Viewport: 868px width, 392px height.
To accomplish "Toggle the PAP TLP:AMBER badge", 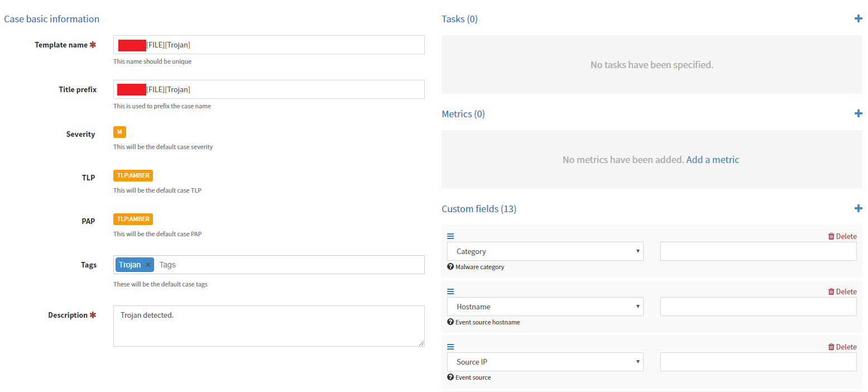I will click(x=133, y=219).
